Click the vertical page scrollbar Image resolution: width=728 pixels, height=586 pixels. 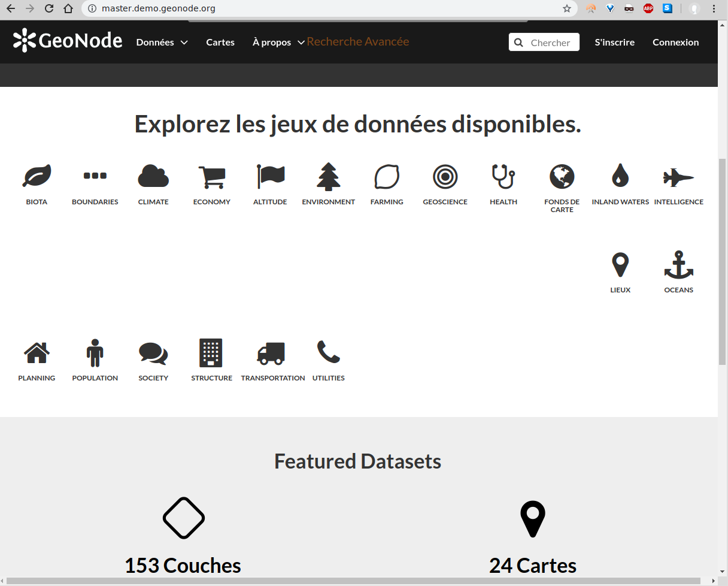(x=722, y=262)
